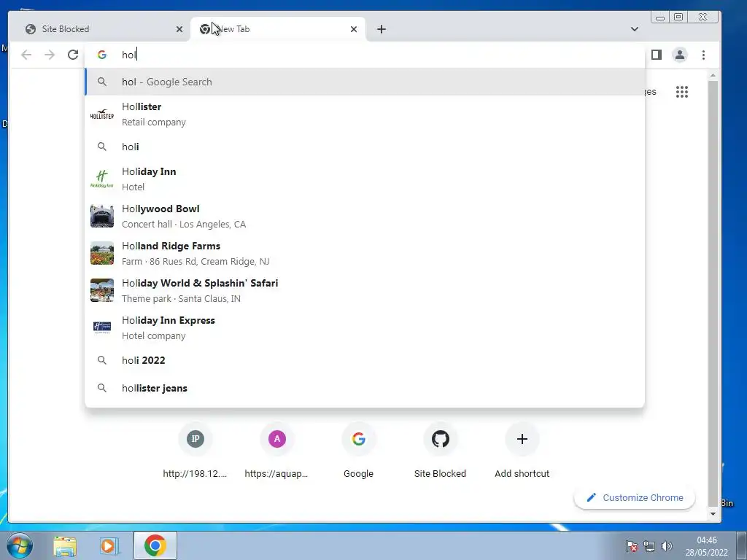
Task: Switch to the Site Blocked tab
Action: [x=99, y=29]
